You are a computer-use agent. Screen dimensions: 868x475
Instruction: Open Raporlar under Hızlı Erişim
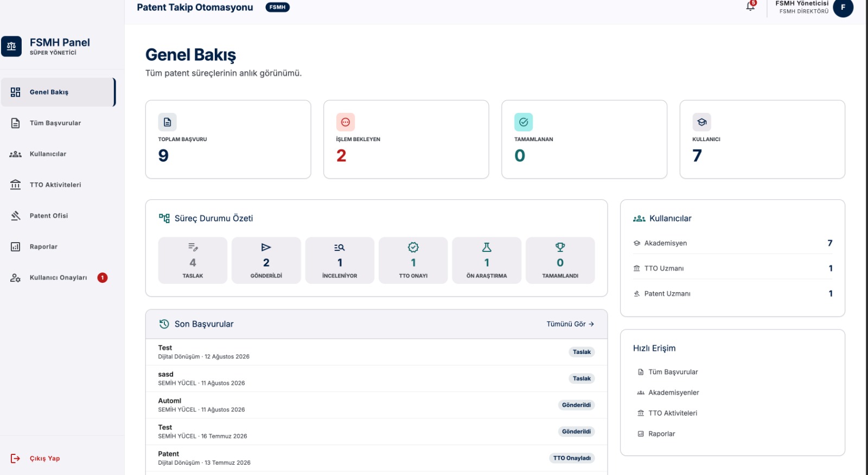coord(656,434)
